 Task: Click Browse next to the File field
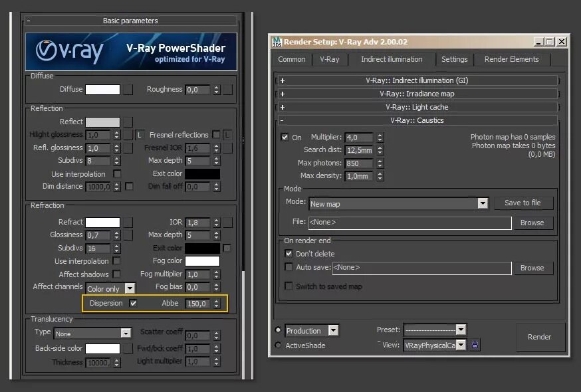(532, 223)
